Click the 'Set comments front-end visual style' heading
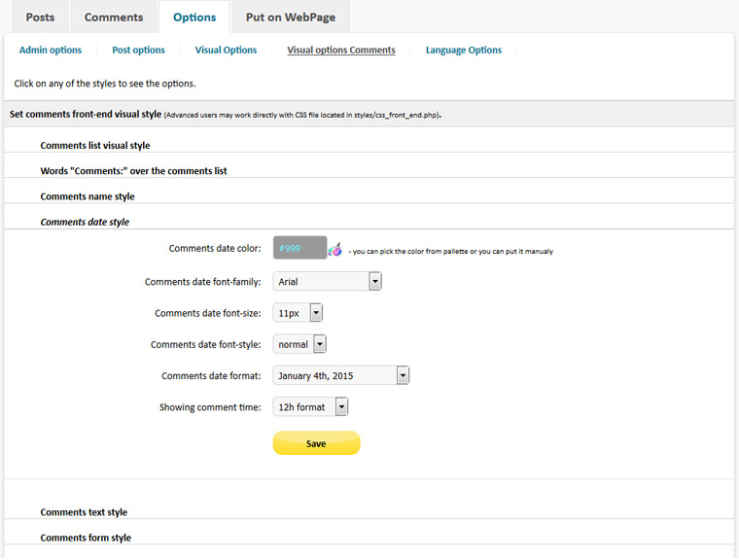This screenshot has width=739, height=560. [86, 114]
